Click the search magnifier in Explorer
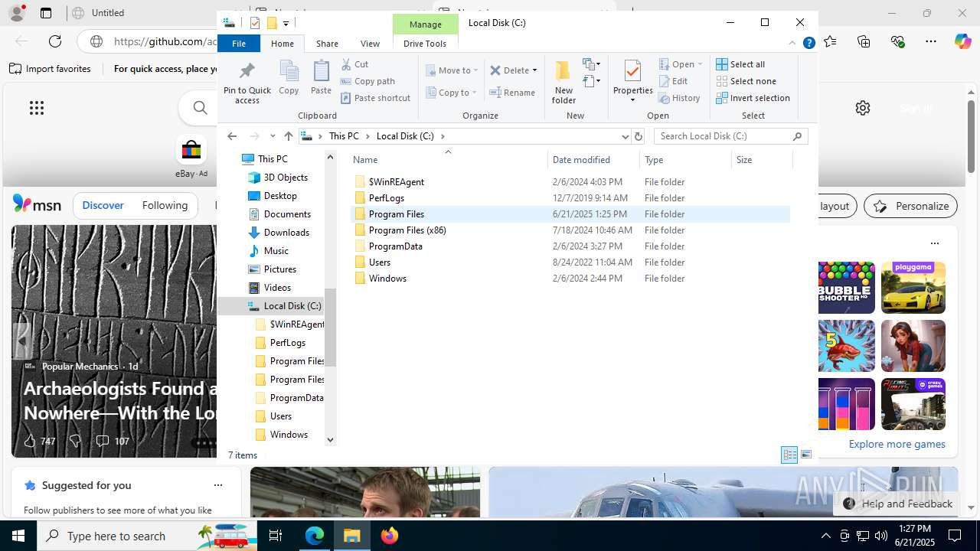This screenshot has height=551, width=980. [x=797, y=136]
